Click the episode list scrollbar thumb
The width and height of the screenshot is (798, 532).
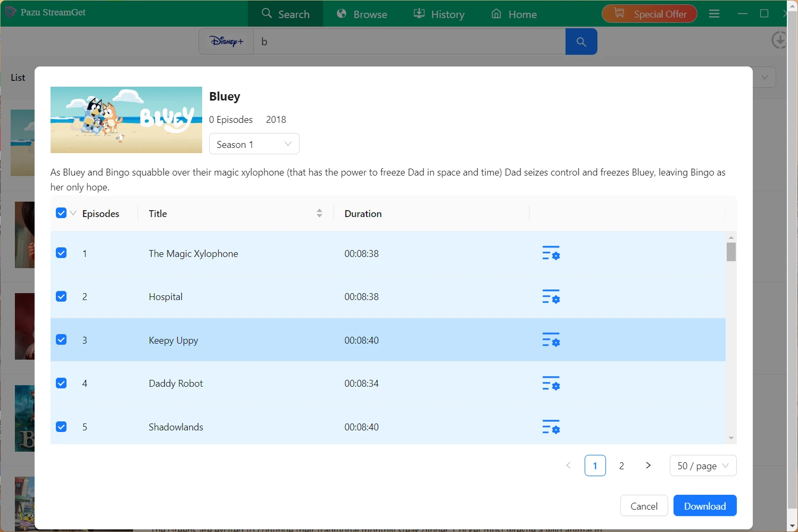click(731, 252)
